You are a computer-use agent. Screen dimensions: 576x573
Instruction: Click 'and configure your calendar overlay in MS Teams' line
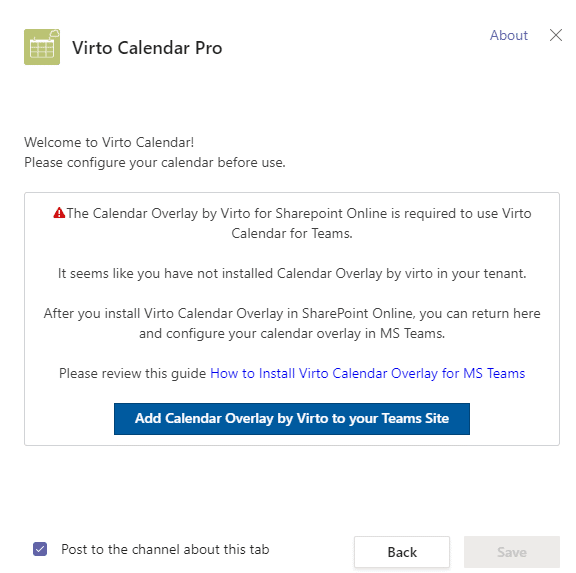point(292,334)
